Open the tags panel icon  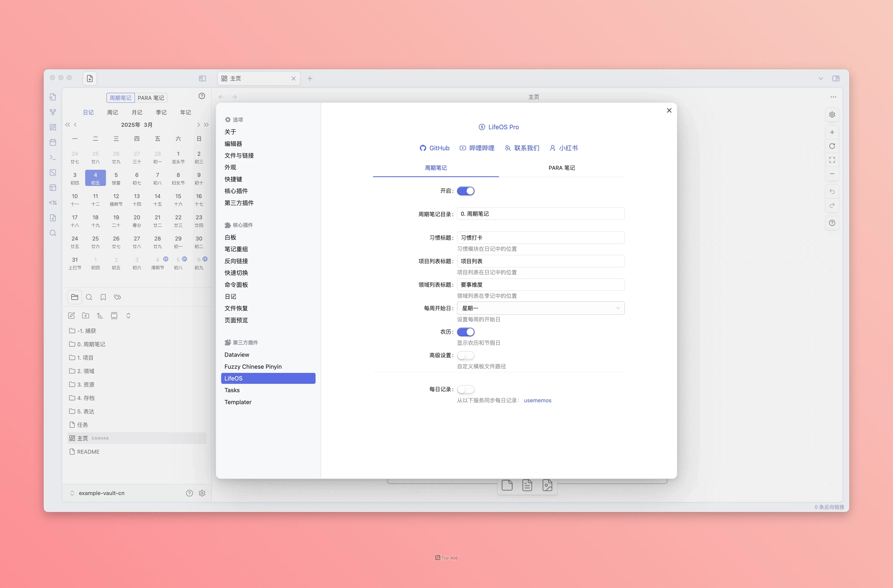click(x=117, y=297)
